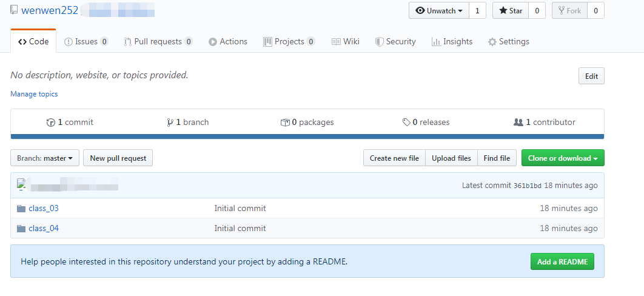View the Insights tab
The image size is (644, 296).
click(x=452, y=41)
